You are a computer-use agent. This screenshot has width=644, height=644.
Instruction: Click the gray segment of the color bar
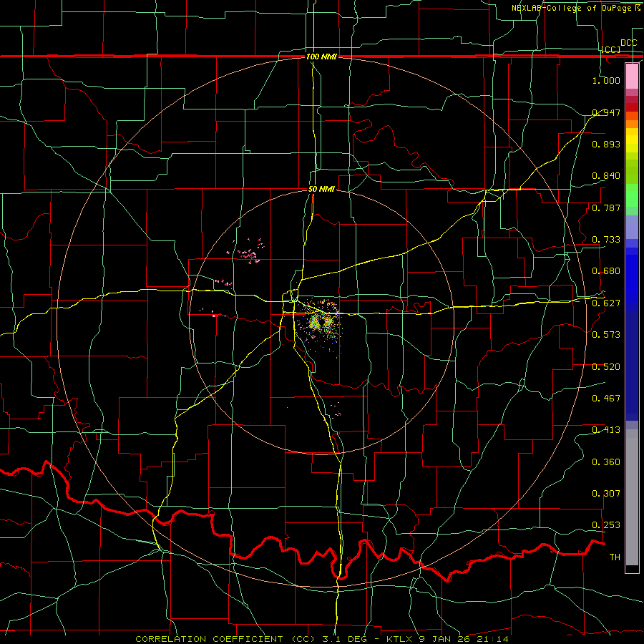point(632,497)
